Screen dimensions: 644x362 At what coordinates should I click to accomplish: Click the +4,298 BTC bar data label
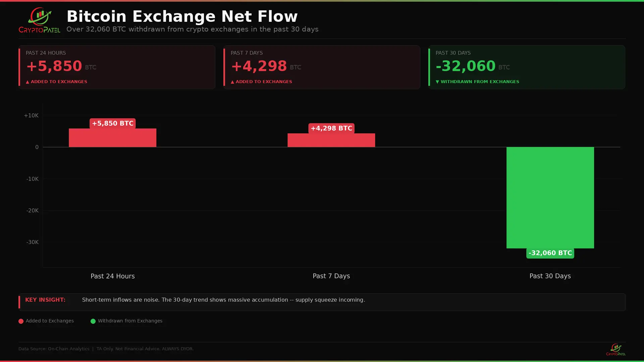(331, 128)
